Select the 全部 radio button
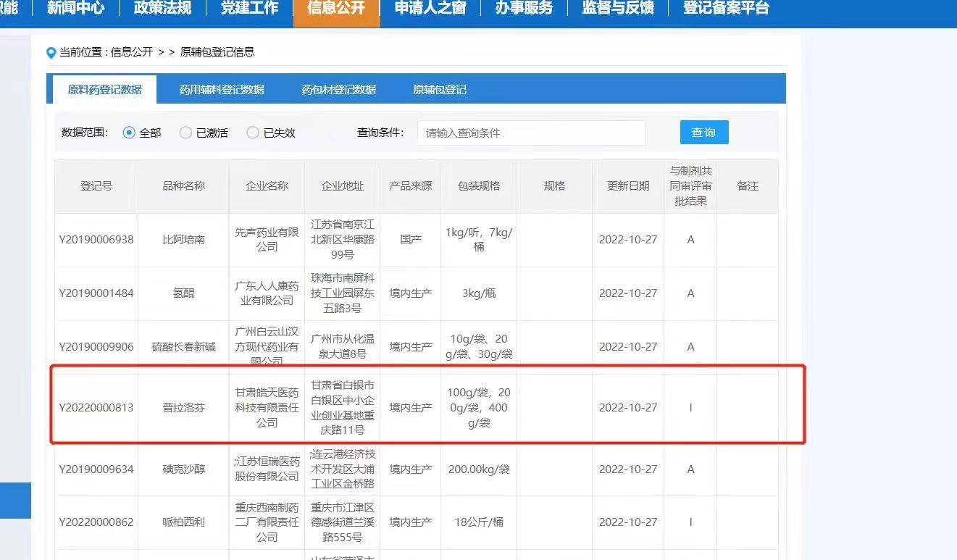957x560 pixels. point(130,133)
